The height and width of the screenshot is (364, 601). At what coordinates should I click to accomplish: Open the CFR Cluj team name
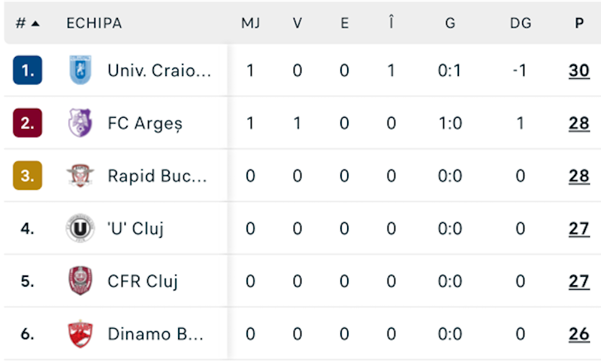143,281
